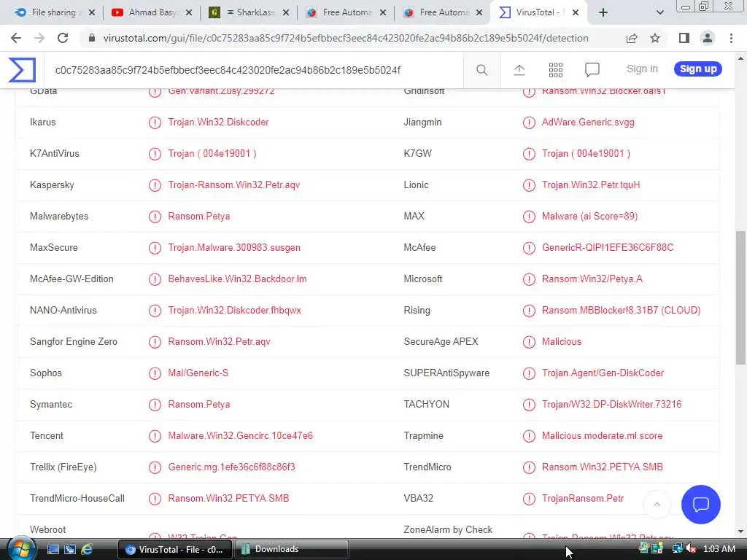Click the SUPERAntiSpyware vendor name
Screen dimensions: 747x560
(x=446, y=373)
